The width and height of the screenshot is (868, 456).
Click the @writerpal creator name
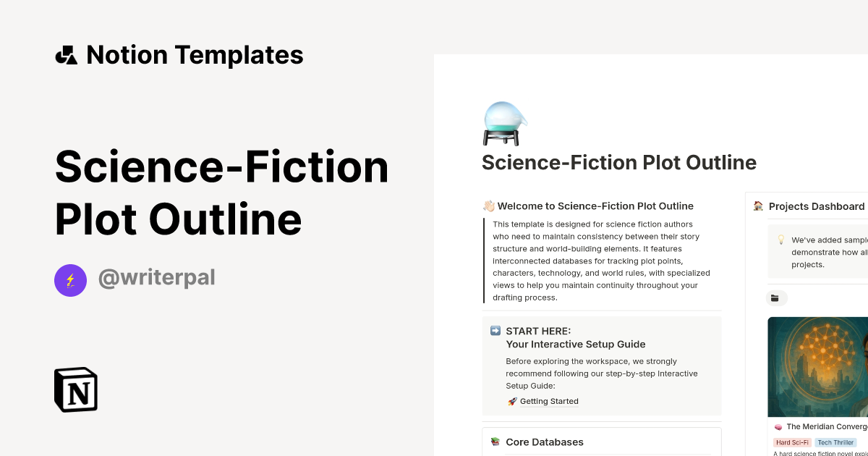point(156,277)
